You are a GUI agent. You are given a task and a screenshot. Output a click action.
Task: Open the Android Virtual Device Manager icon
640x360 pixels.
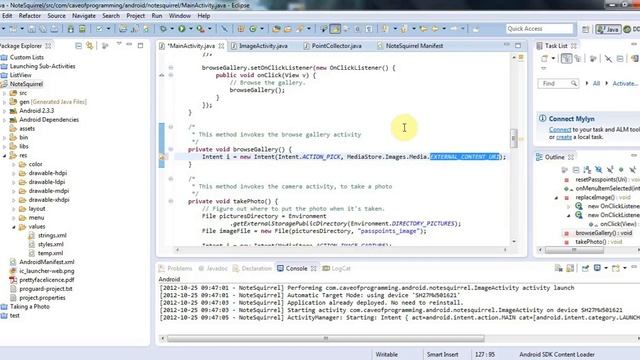pos(82,29)
